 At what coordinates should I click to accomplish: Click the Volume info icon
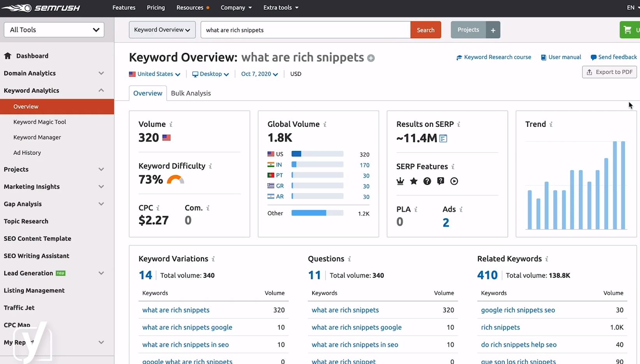[x=171, y=124]
